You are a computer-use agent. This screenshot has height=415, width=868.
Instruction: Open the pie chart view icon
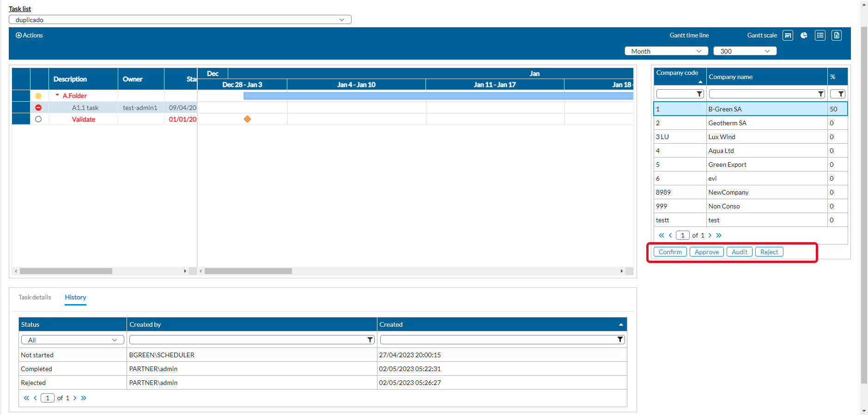tap(804, 36)
